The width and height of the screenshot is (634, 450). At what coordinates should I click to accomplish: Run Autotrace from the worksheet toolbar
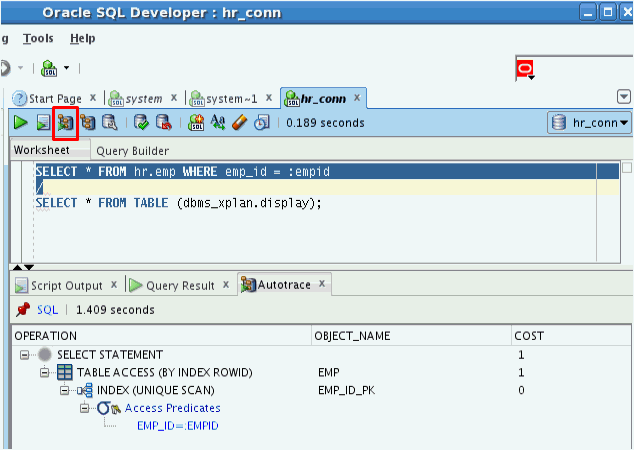(66, 122)
